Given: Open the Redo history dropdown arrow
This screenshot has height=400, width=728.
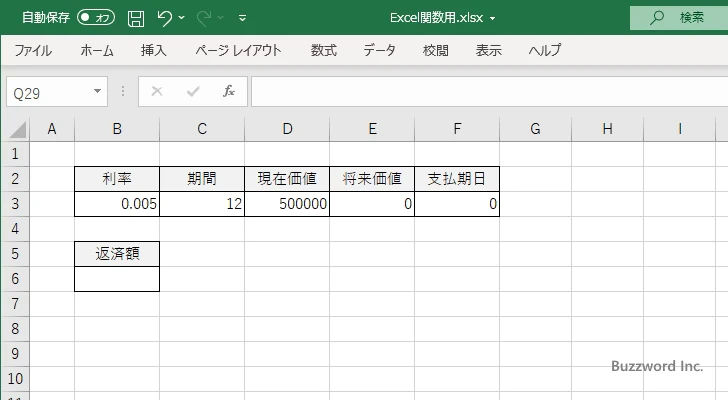Looking at the screenshot, I should point(221,18).
